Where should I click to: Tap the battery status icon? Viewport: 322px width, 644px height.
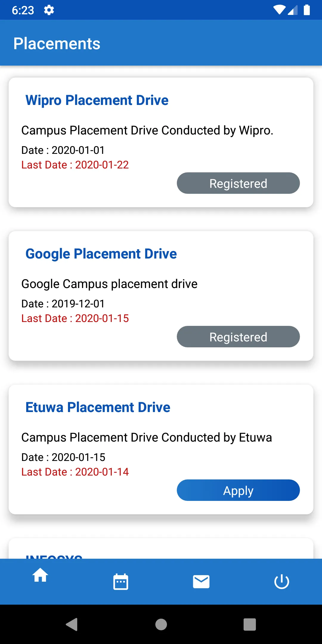click(306, 10)
